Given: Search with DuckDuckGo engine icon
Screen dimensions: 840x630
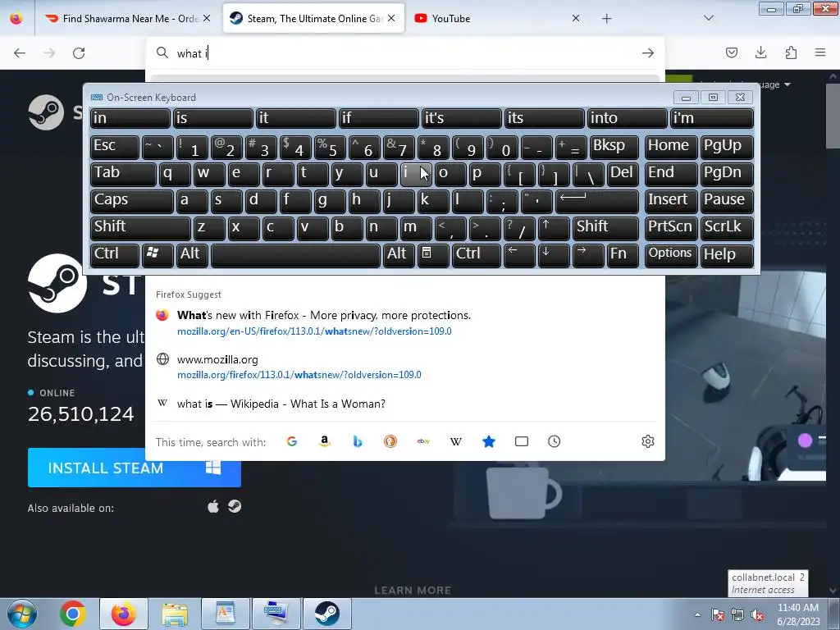Looking at the screenshot, I should pyautogui.click(x=390, y=441).
